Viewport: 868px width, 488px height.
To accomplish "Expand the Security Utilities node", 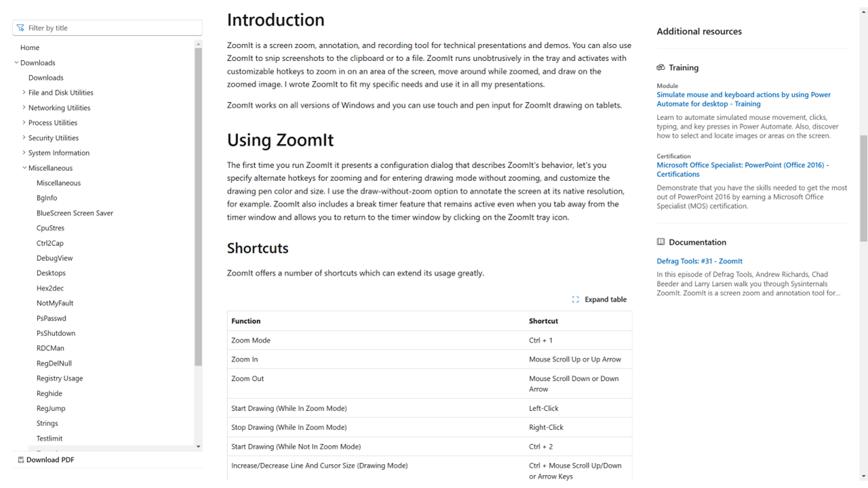I will (x=24, y=138).
